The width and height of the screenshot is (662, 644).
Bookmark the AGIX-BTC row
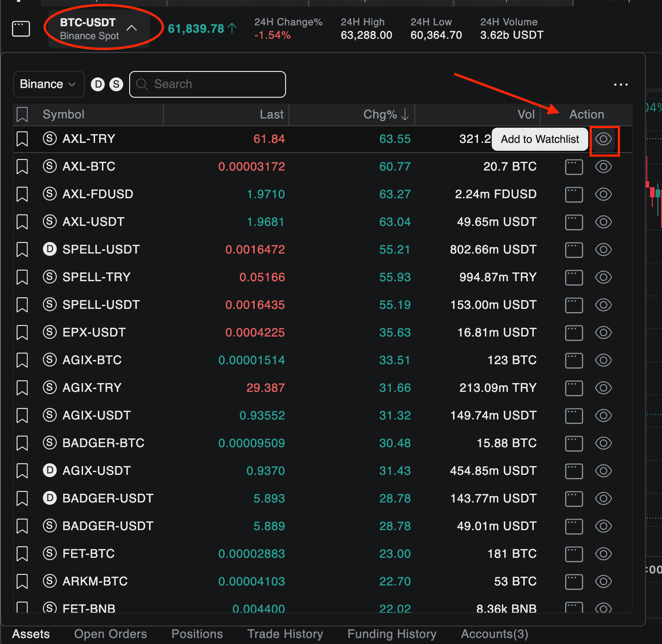tap(22, 360)
